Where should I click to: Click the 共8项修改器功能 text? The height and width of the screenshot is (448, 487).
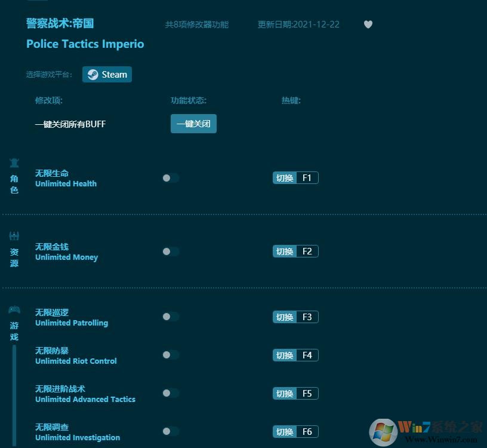196,24
